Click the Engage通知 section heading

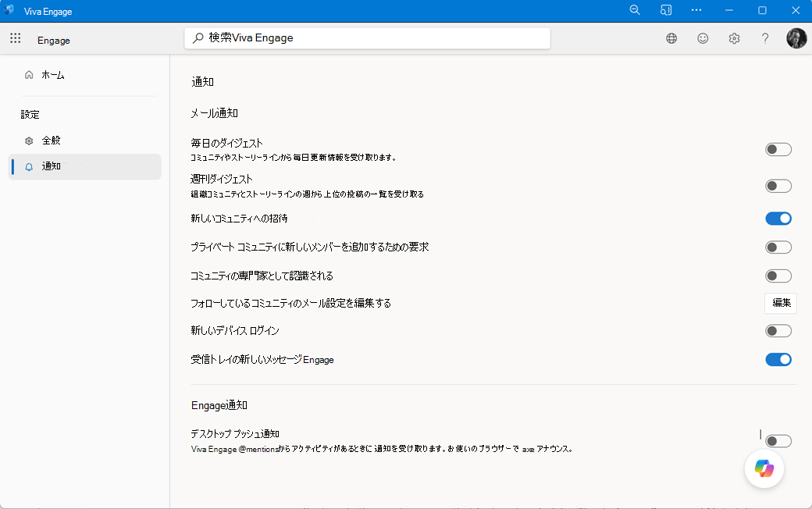219,405
